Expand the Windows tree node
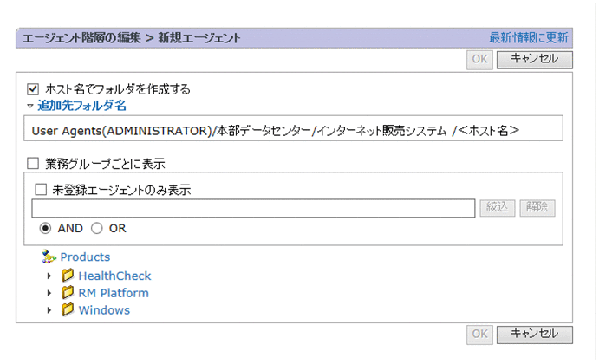The height and width of the screenshot is (364, 599). coord(49,310)
